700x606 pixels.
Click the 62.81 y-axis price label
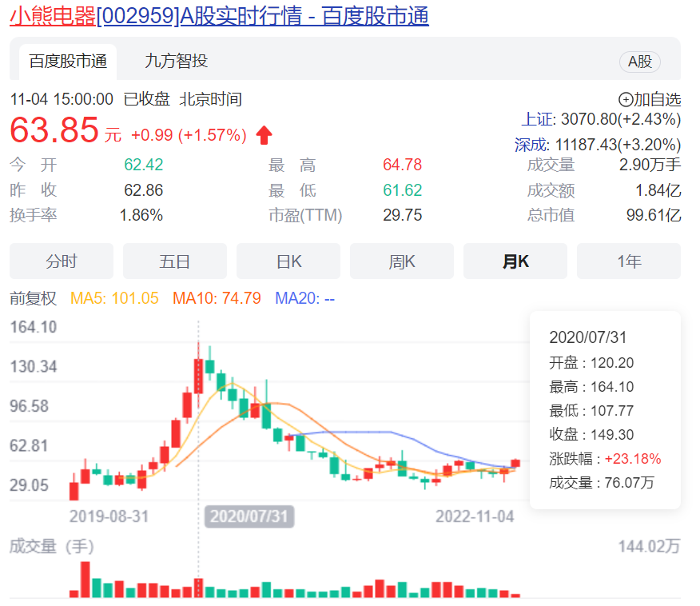point(29,445)
